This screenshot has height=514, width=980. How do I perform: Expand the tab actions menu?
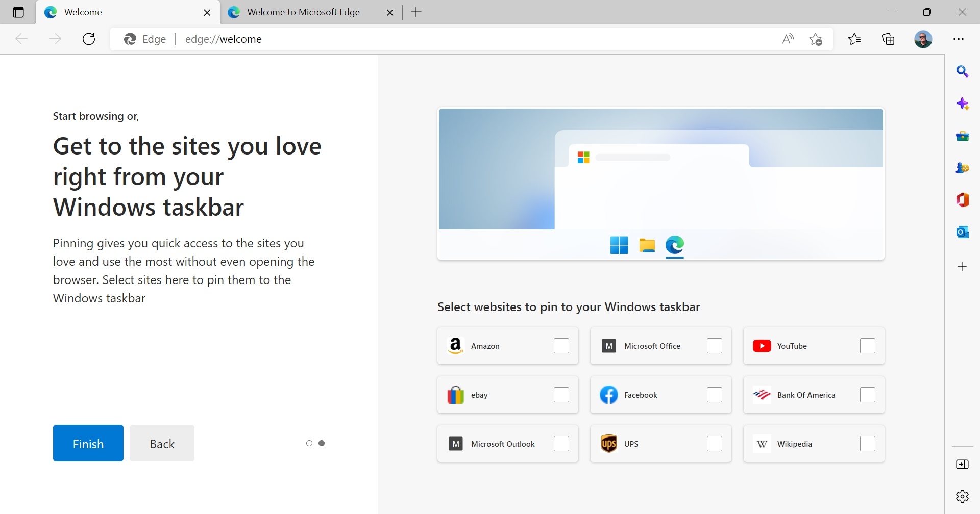(18, 12)
